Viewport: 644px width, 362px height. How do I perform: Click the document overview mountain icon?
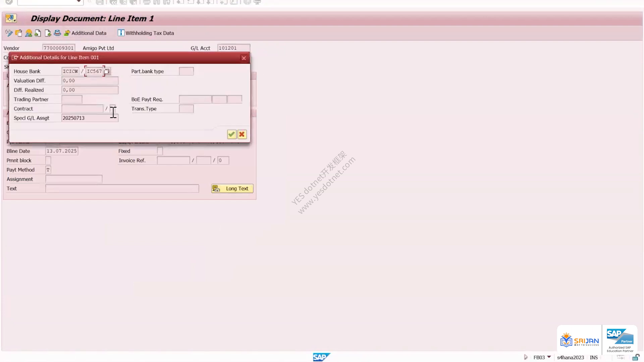point(29,33)
